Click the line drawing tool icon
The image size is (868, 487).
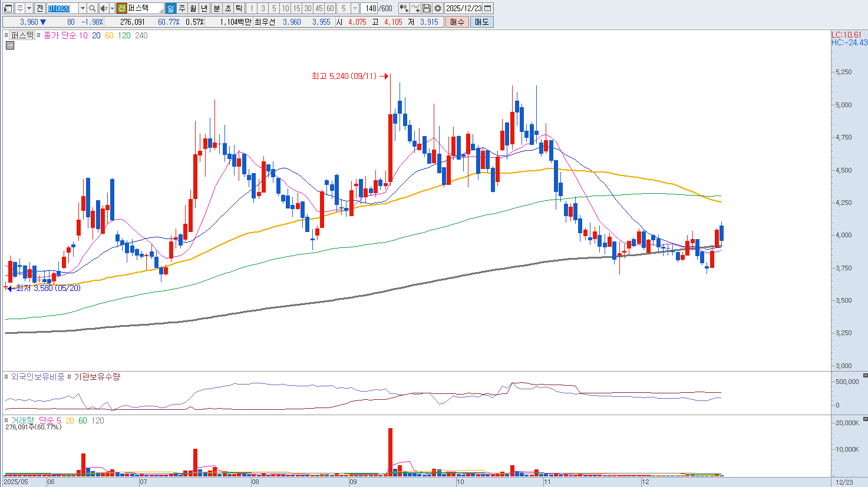click(x=415, y=8)
